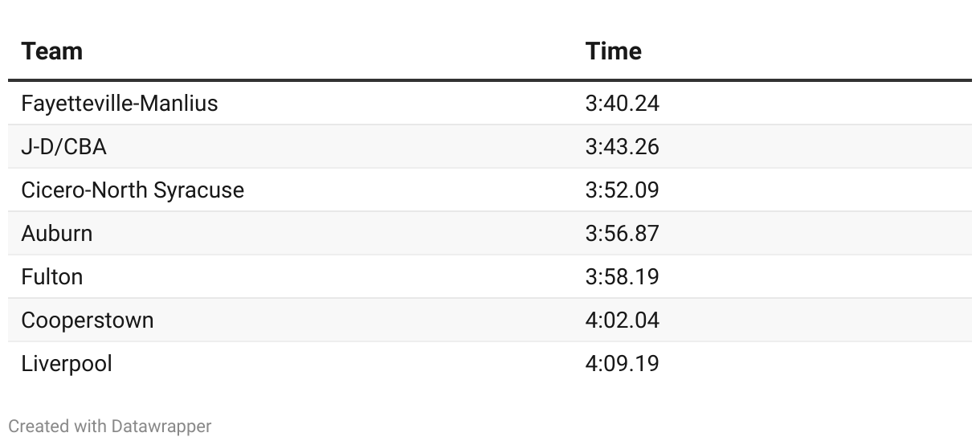
Task: Click the Time column header
Action: click(x=614, y=51)
